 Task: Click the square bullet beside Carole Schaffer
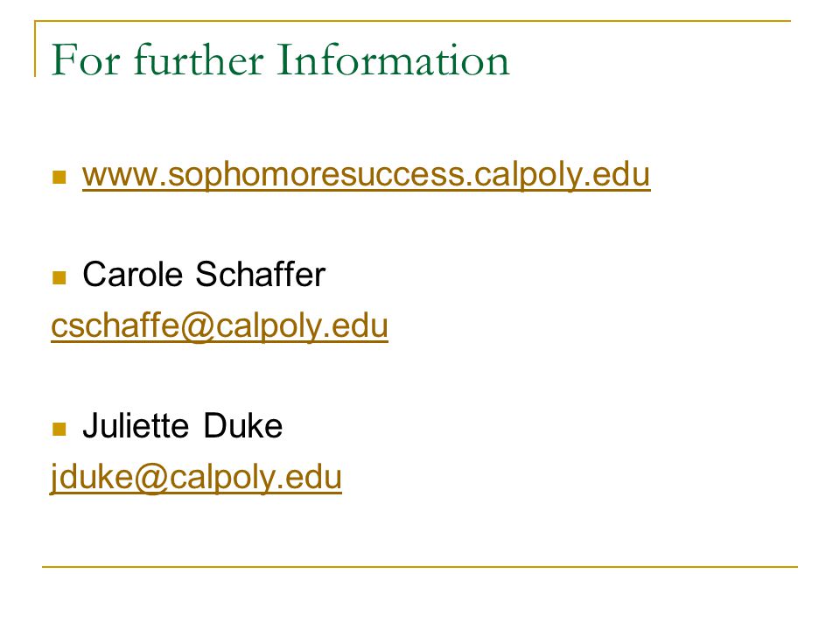[x=59, y=277]
